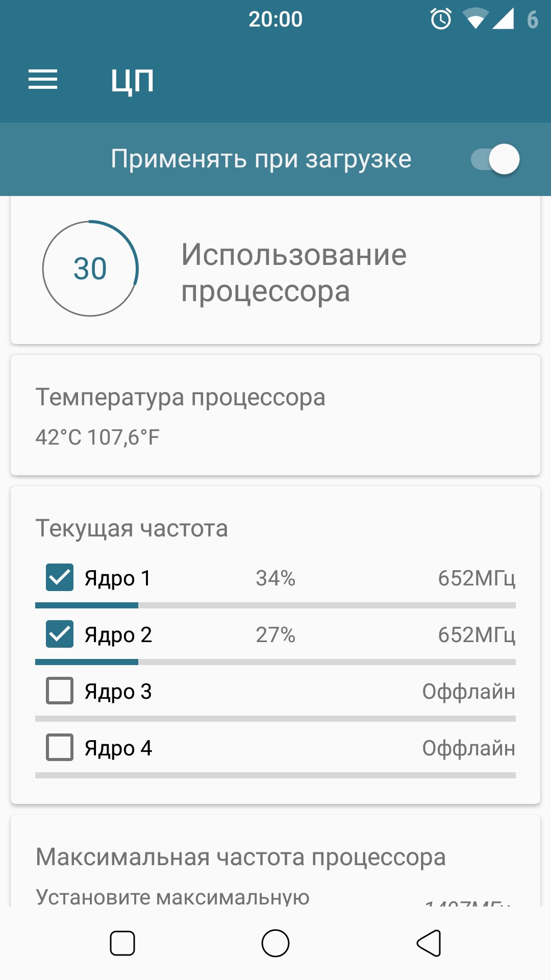Tap the 'ЦП' screen title
551x980 pixels.
coord(132,80)
